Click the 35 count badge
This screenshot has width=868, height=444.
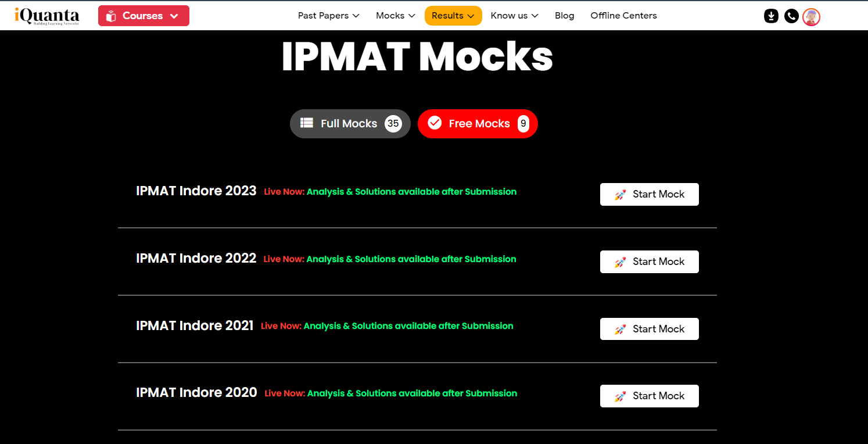pyautogui.click(x=393, y=124)
